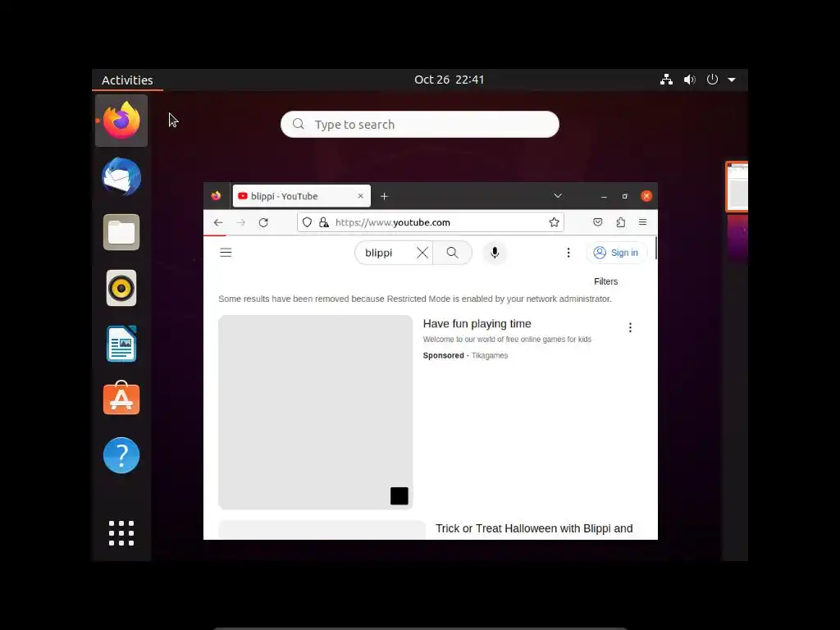840x630 pixels.
Task: Click the Have fun playing time title
Action: click(477, 323)
